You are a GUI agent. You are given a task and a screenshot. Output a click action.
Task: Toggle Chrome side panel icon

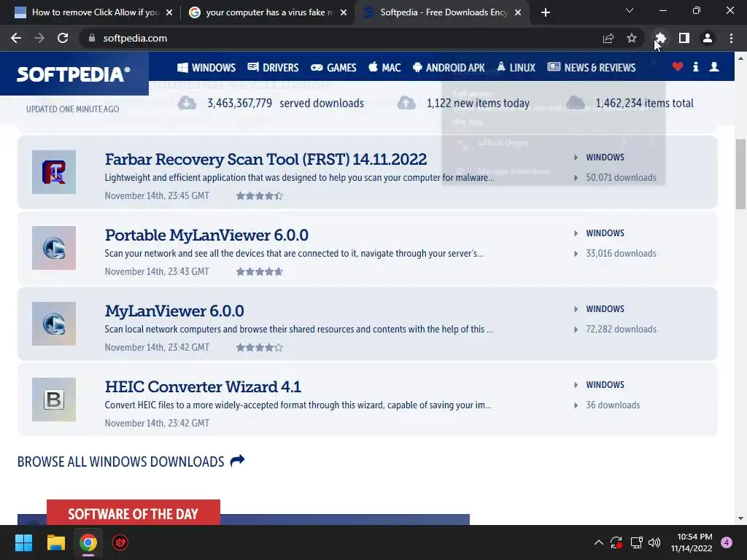point(684,38)
